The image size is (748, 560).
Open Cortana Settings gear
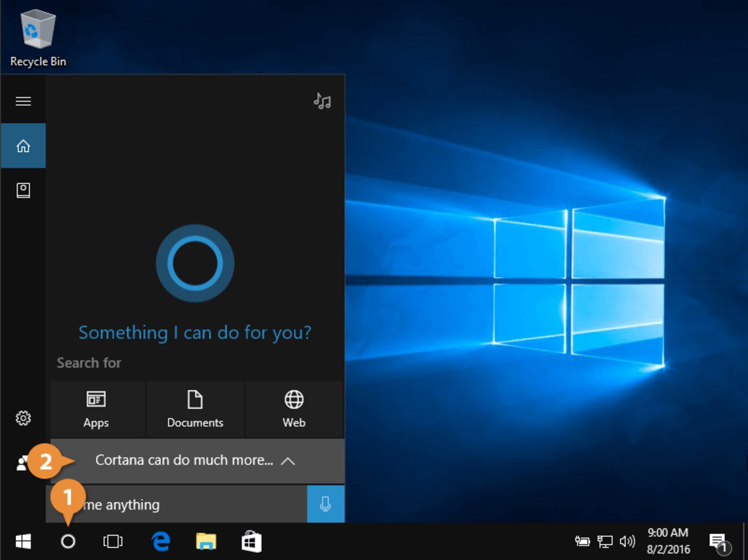point(23,418)
